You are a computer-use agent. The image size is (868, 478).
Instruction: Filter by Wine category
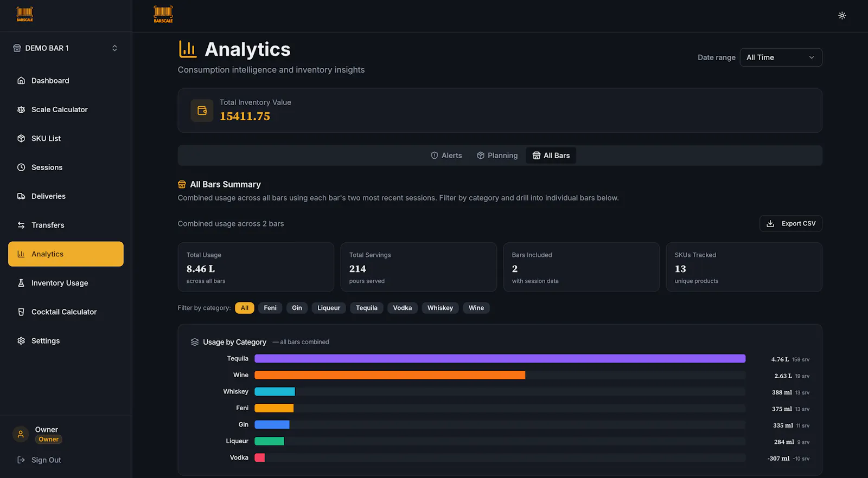tap(476, 308)
